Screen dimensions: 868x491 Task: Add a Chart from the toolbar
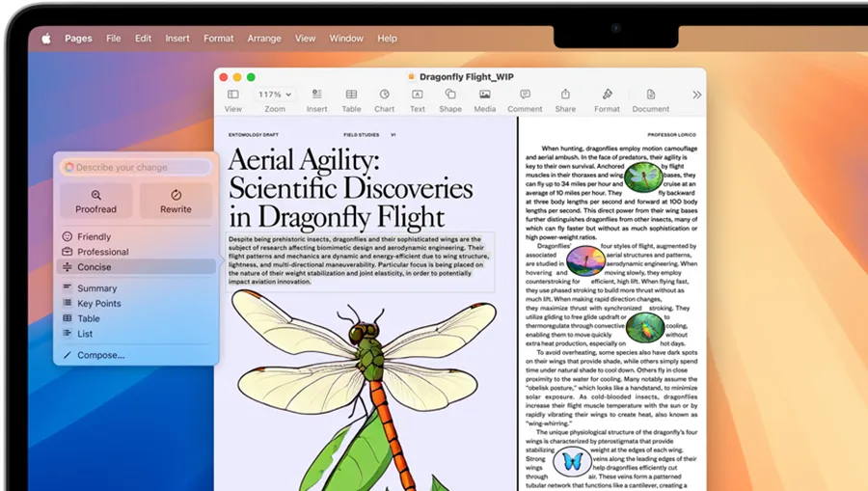click(384, 95)
